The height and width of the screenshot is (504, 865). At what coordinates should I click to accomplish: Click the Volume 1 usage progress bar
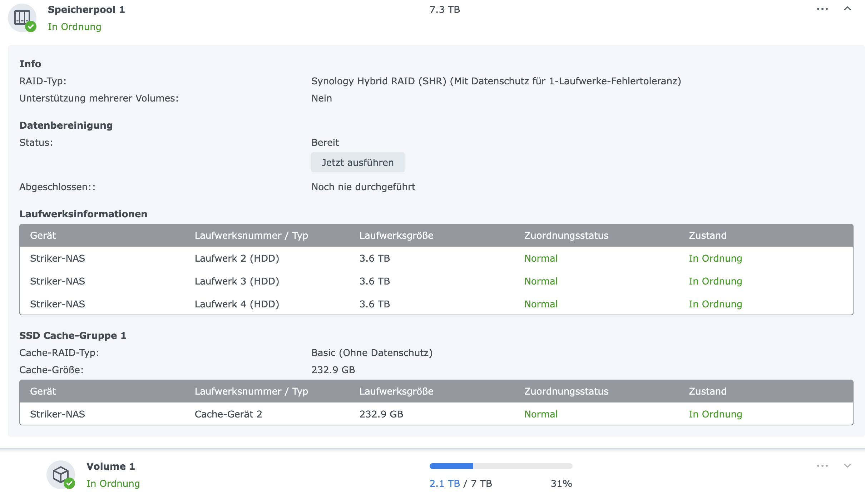point(500,466)
